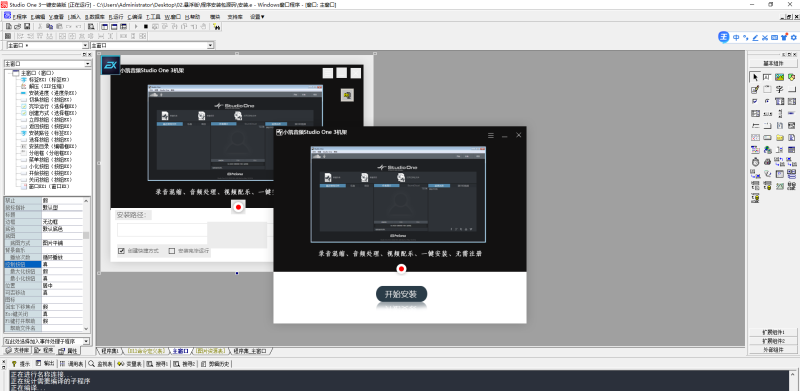Image resolution: width=800 pixels, height=391 pixels.
Task: Select the folder-shaped component icon
Action: click(x=780, y=138)
